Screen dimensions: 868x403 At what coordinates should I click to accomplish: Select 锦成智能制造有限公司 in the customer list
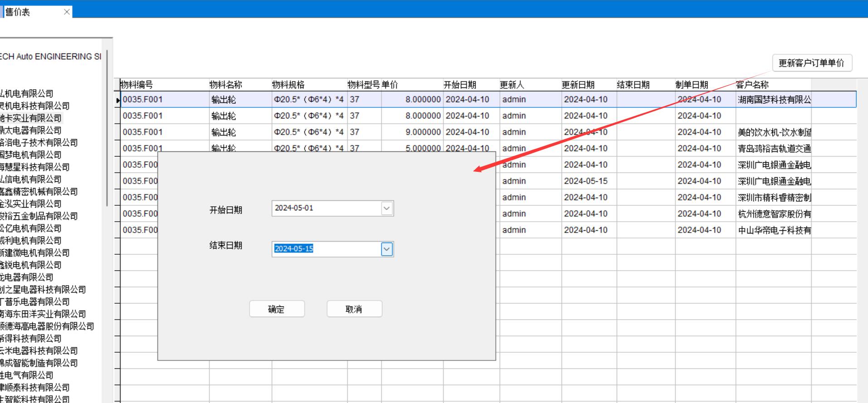(39, 363)
